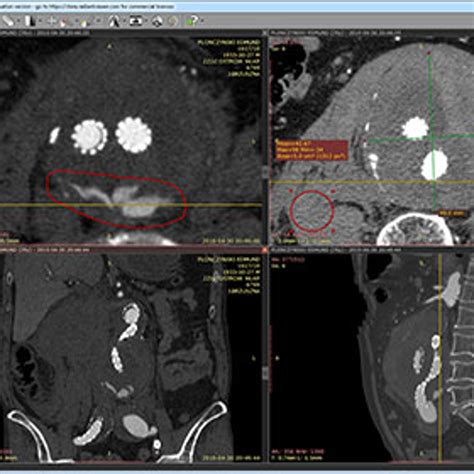Close the bottom-left coronal view panel

point(265,250)
